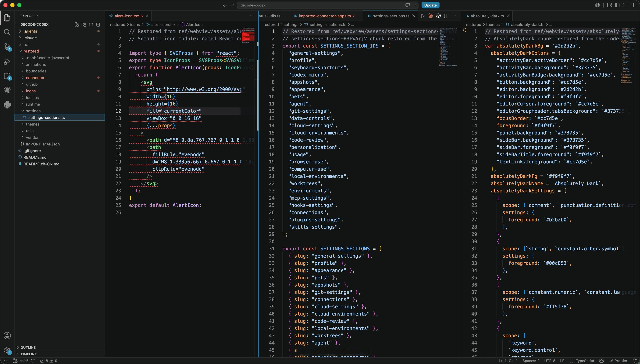This screenshot has width=640, height=364.
Task: Open the Search view in activity bar
Action: pyautogui.click(x=7, y=32)
